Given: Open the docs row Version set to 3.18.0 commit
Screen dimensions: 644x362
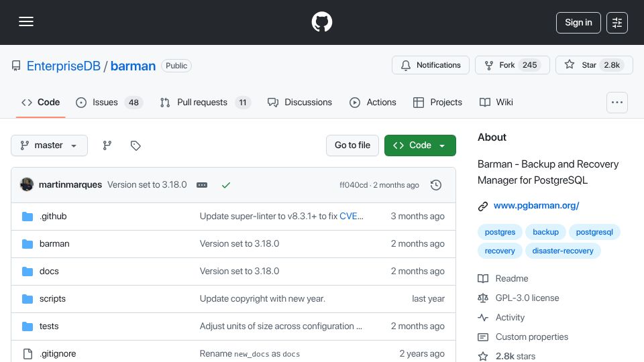Looking at the screenshot, I should [239, 271].
